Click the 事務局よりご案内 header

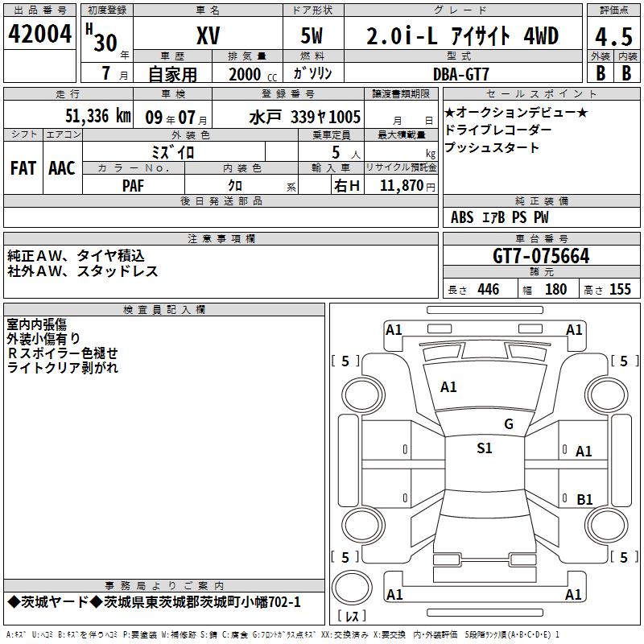coord(164,585)
